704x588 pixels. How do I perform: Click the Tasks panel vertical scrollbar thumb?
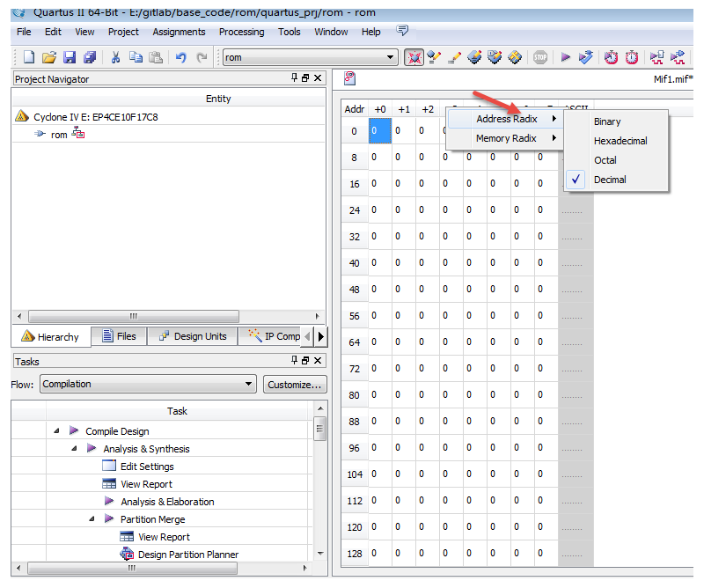pos(319,429)
